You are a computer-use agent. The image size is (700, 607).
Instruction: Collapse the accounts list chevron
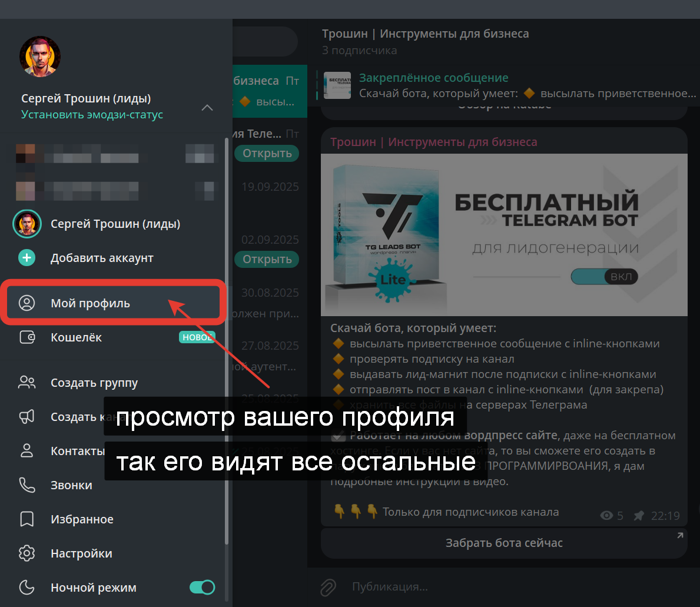(207, 108)
